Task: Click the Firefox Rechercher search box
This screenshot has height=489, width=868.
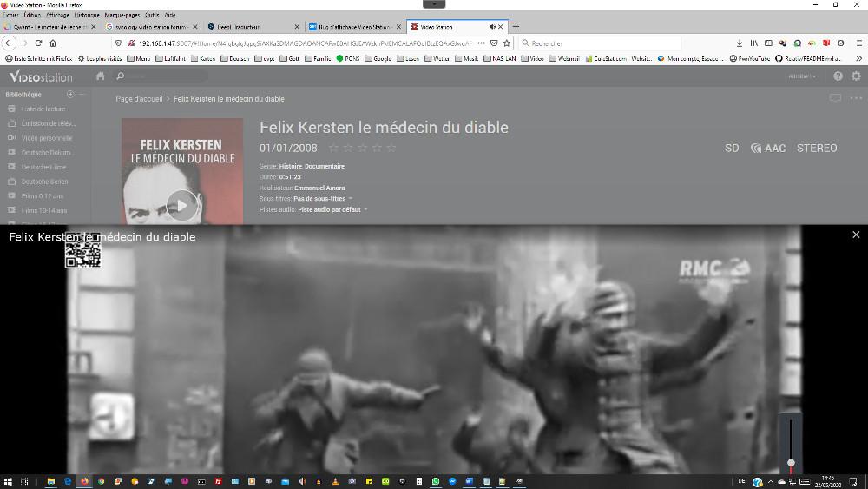Action: pyautogui.click(x=600, y=43)
